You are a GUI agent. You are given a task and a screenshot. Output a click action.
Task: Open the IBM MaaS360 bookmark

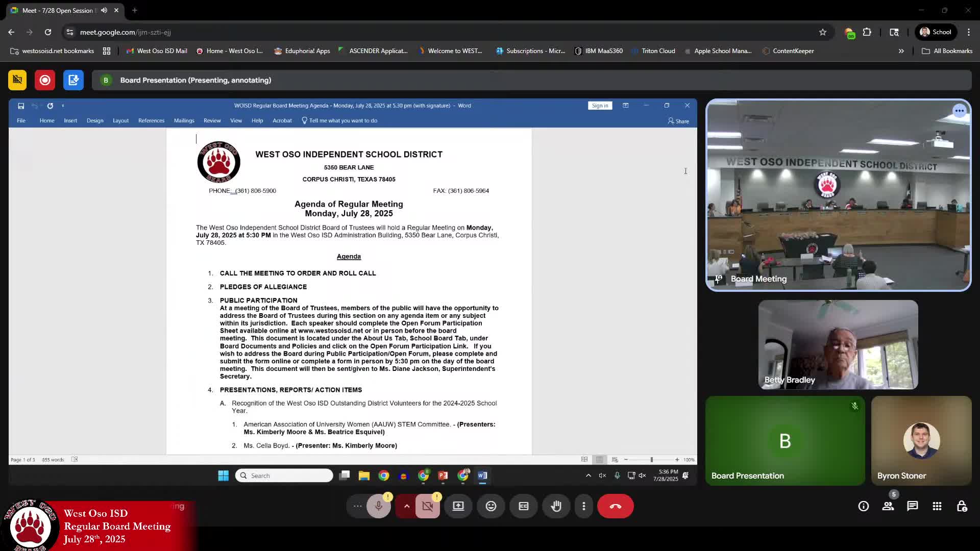(599, 51)
